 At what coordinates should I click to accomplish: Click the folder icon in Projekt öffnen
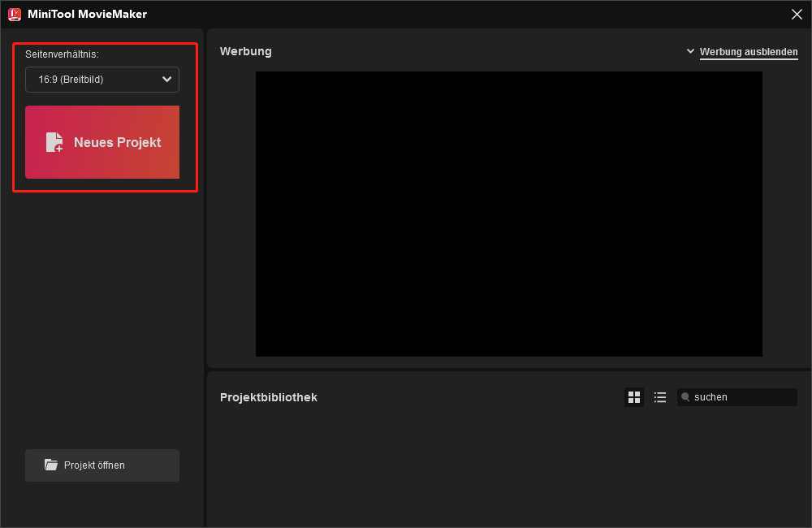pos(51,465)
